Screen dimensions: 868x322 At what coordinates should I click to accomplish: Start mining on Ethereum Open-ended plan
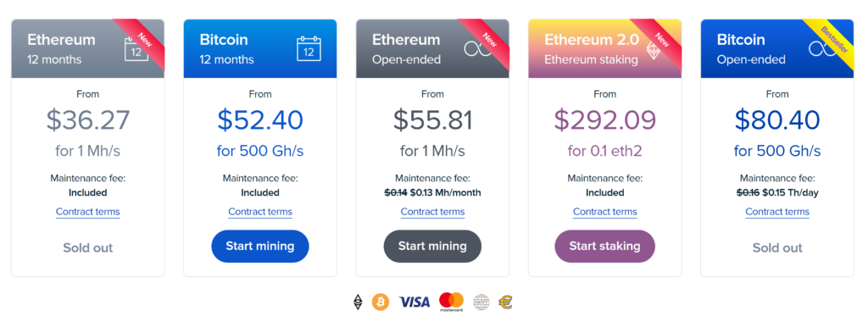pos(432,247)
